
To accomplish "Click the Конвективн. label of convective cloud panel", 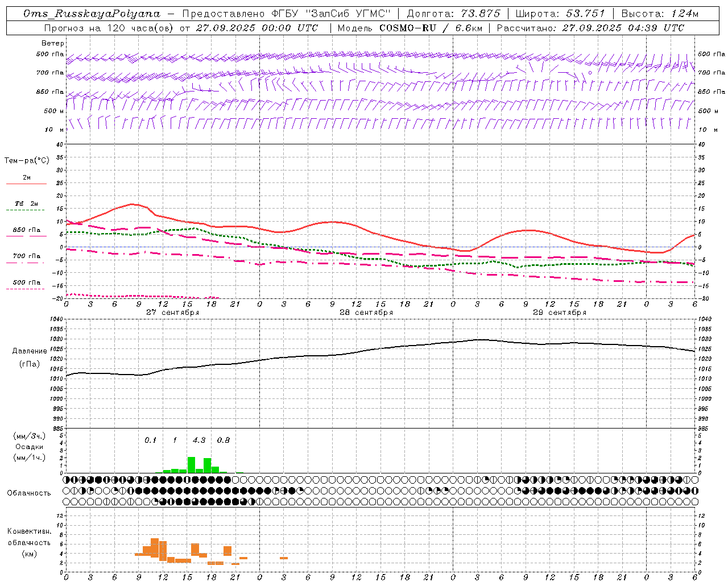I will tap(29, 531).
